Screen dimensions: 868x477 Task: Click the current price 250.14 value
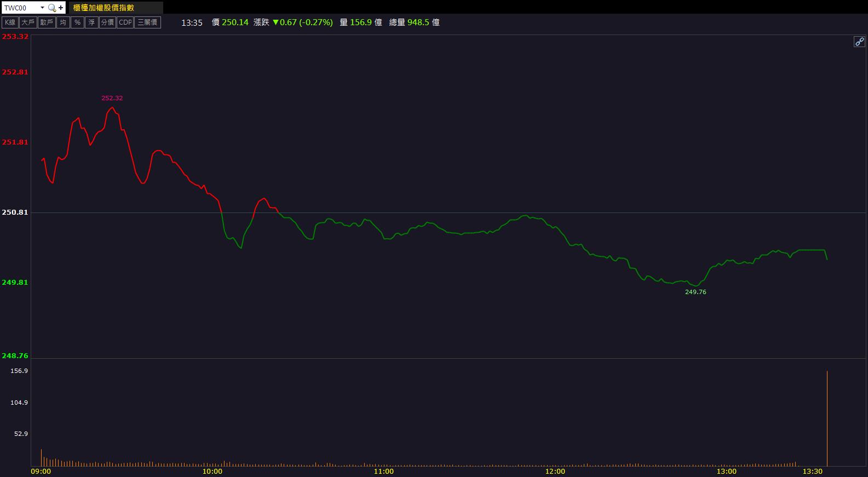tap(235, 22)
